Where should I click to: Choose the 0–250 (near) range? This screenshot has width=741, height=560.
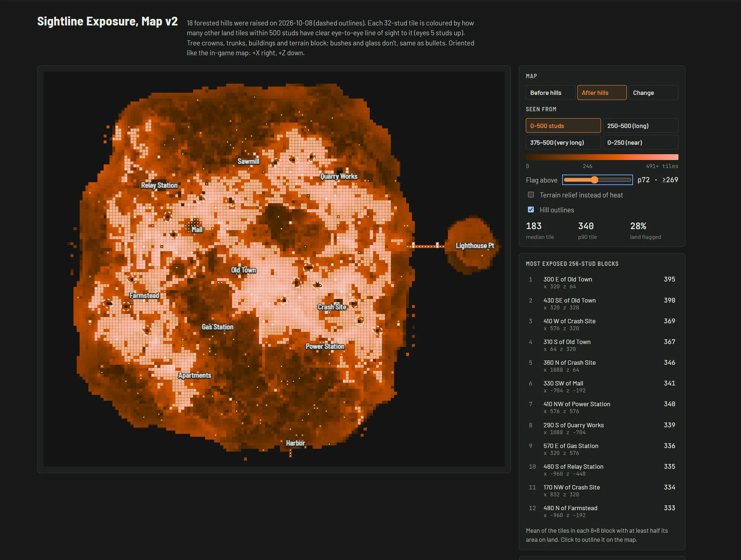(x=641, y=143)
